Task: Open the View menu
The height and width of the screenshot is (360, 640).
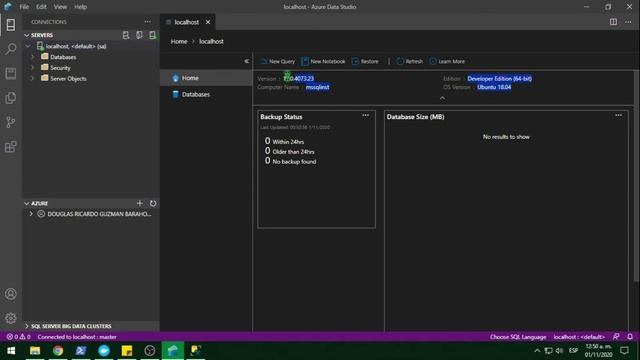Action: [60, 7]
